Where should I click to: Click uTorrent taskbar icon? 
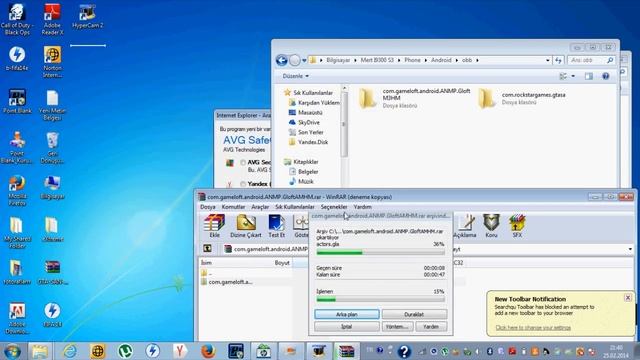click(125, 351)
